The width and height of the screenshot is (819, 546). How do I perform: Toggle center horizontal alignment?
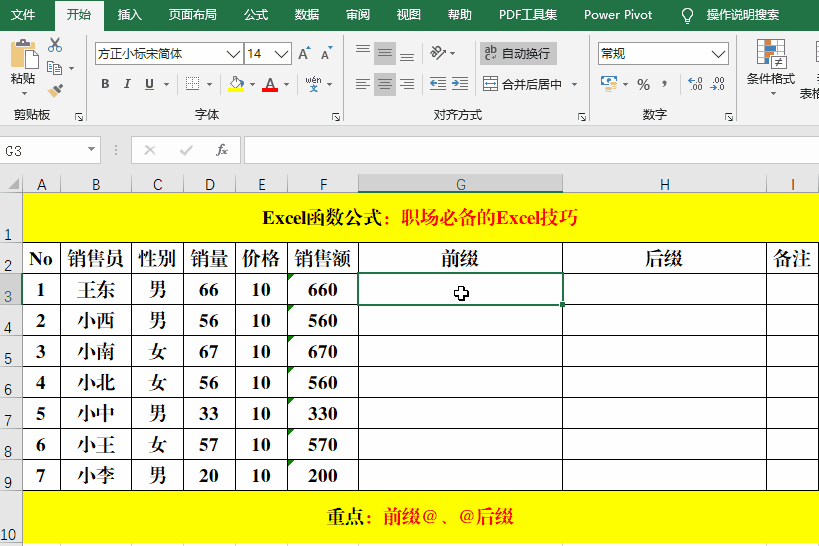(385, 84)
